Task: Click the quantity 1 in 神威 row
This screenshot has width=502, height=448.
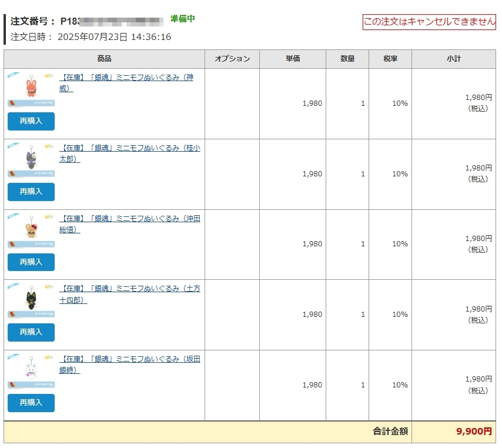Action: [x=363, y=103]
